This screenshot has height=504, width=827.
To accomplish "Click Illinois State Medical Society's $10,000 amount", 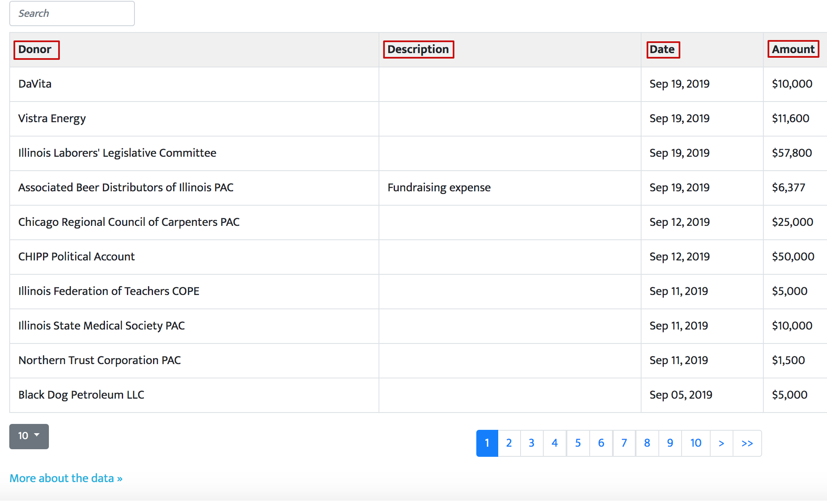I will (x=795, y=326).
